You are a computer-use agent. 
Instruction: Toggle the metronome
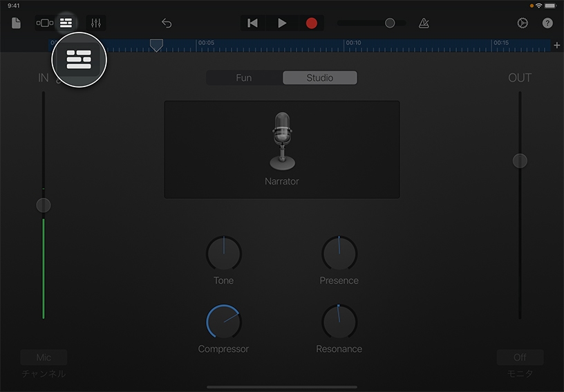pos(424,23)
